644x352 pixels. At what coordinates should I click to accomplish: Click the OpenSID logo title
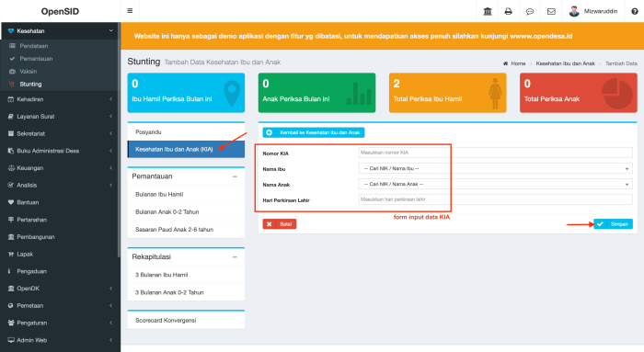click(x=60, y=11)
